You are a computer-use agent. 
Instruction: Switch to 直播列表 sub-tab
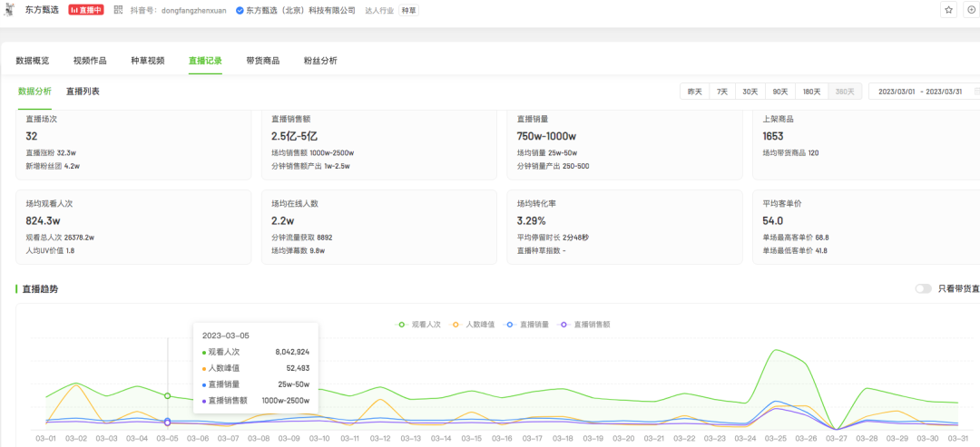click(x=83, y=92)
